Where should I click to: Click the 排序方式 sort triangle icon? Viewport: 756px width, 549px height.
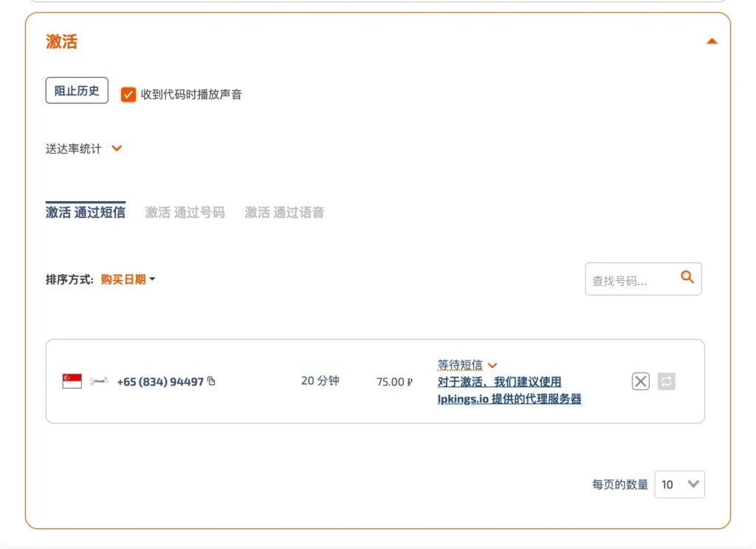click(152, 279)
